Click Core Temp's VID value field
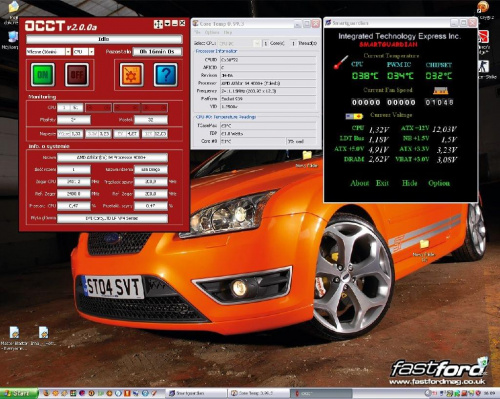Screen dimensions: 500x399 268,107
